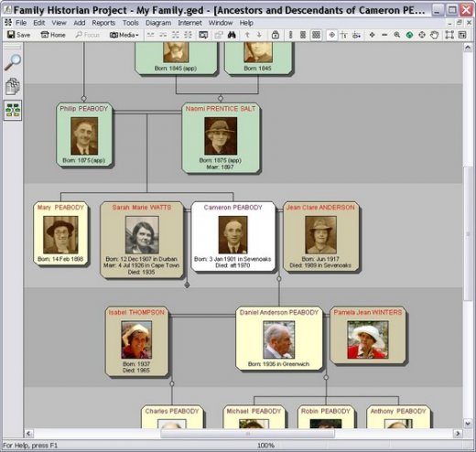Click the magnifier zoom tool icon
Image resolution: width=476 pixels, height=452 pixels.
[x=397, y=35]
